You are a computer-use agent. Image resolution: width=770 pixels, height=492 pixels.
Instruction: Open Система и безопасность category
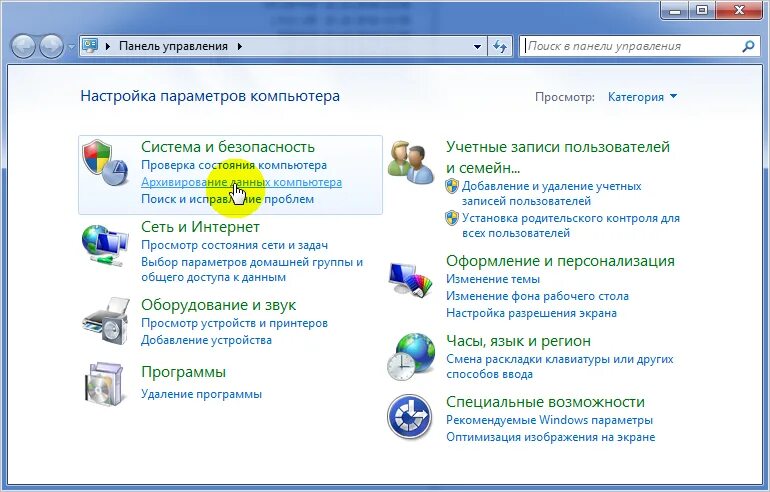point(228,146)
